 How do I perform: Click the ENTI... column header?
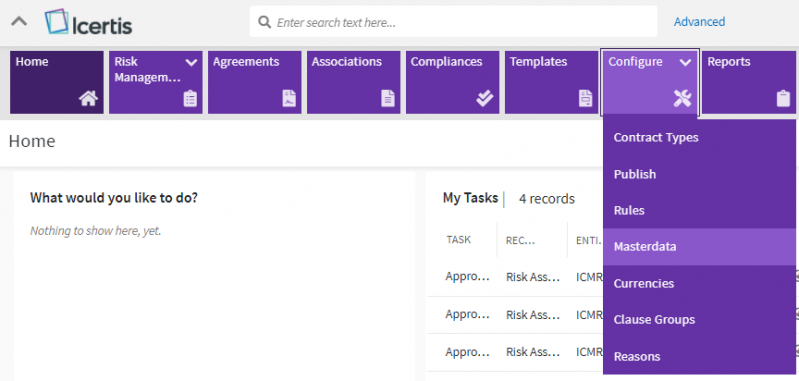(590, 241)
